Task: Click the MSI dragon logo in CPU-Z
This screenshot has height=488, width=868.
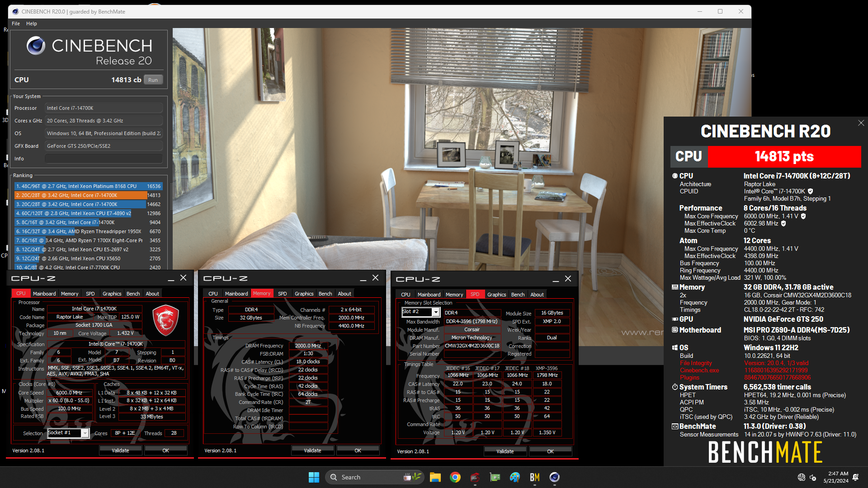Action: (165, 320)
